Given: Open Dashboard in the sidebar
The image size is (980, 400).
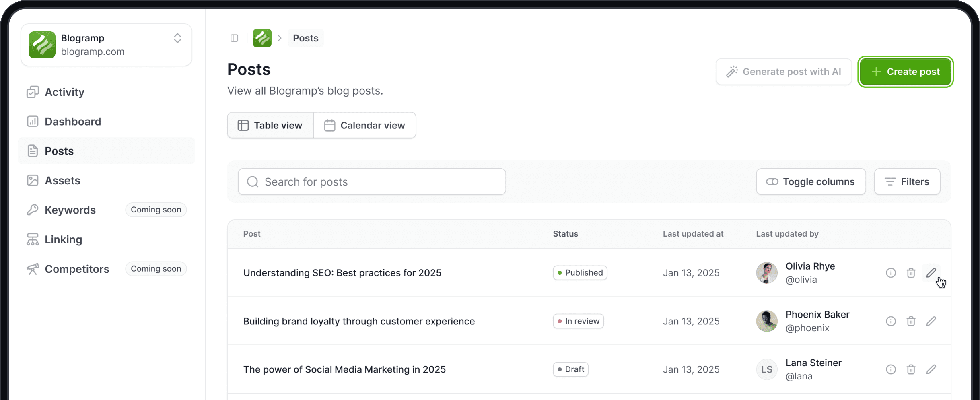Looking at the screenshot, I should [x=107, y=122].
